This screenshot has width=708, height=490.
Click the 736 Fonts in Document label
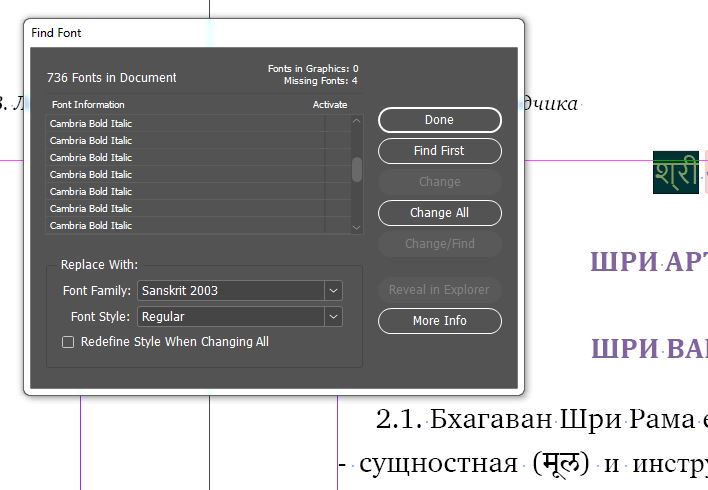(112, 78)
